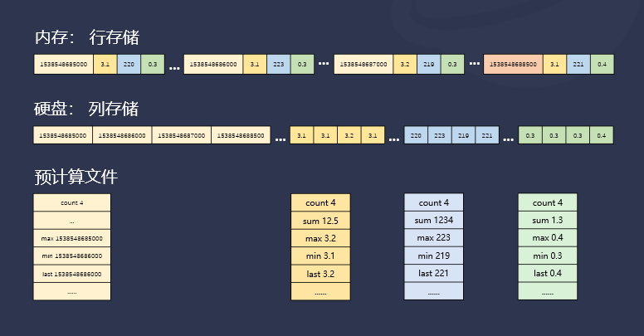Click the blue 220 cell in memory row
Image resolution: width=644 pixels, height=336 pixels.
pyautogui.click(x=129, y=65)
